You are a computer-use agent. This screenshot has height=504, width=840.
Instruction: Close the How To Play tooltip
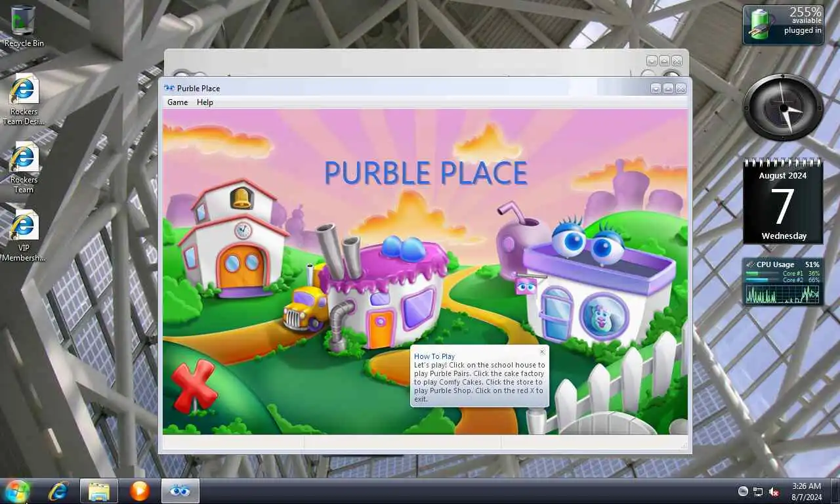coord(542,352)
